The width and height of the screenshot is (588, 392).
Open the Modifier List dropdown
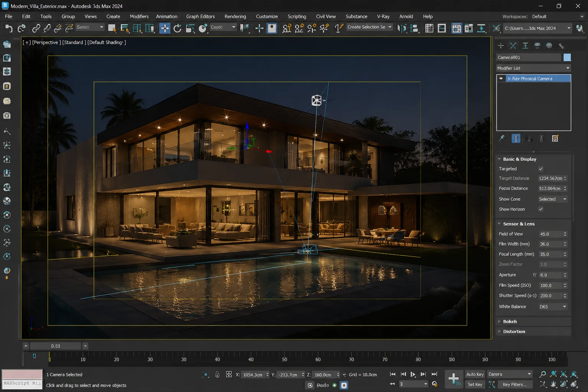pyautogui.click(x=533, y=68)
